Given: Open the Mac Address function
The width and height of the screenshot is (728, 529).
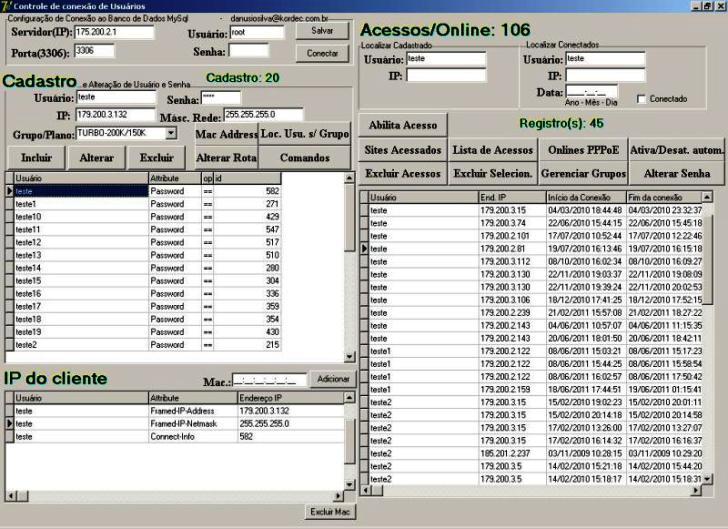Looking at the screenshot, I should click(x=226, y=135).
